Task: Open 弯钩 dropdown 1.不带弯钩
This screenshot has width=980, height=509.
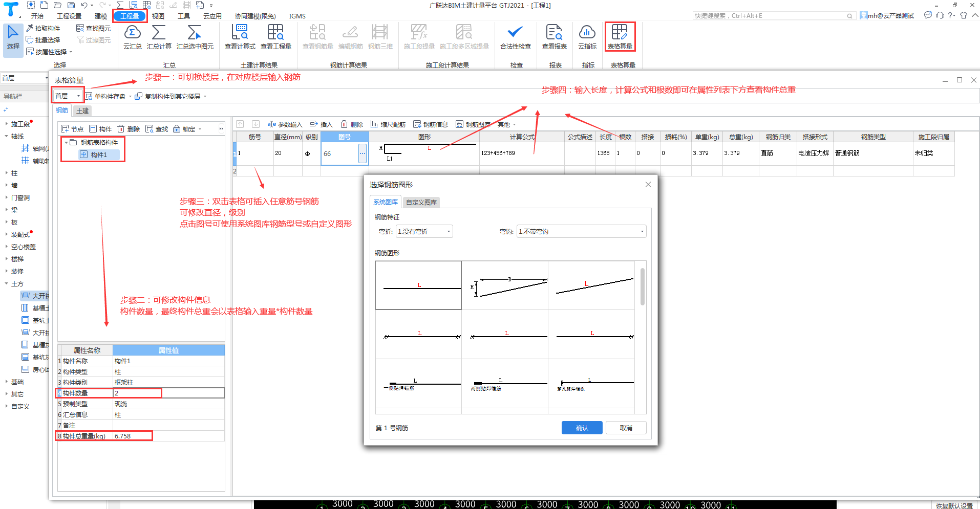Action: pyautogui.click(x=581, y=231)
